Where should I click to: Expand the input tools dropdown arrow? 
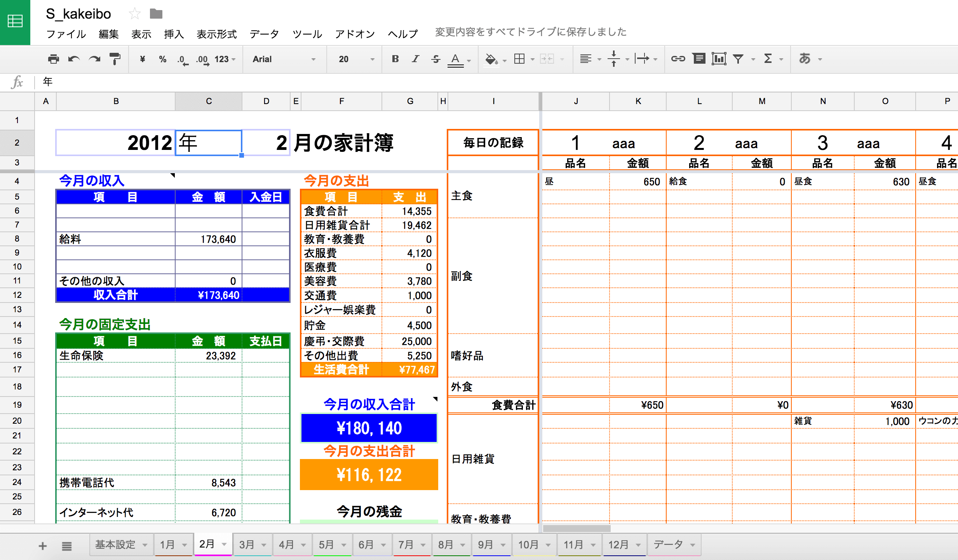[820, 60]
